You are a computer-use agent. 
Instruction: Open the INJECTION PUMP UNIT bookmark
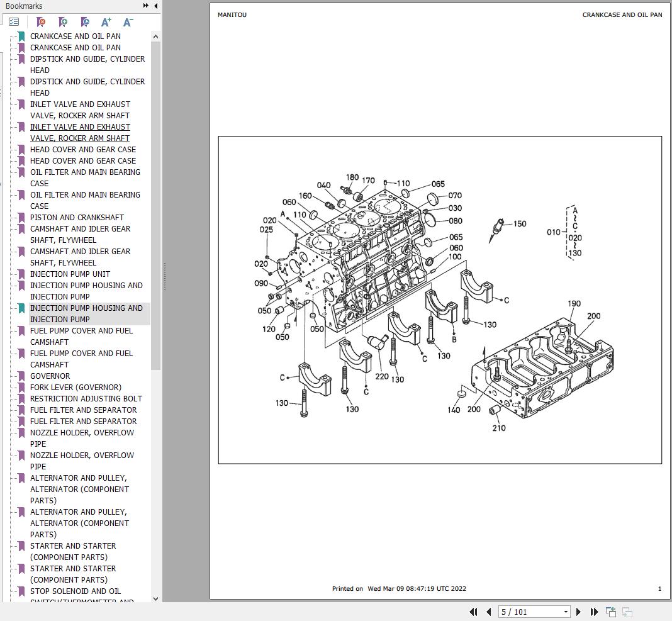point(70,274)
